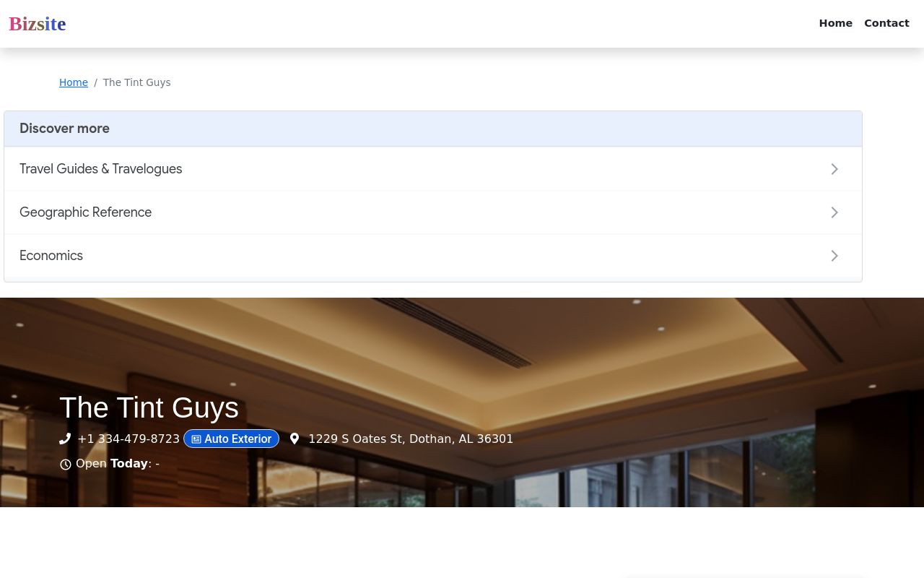Click the Discover more heading
The width and height of the screenshot is (924, 578).
click(x=64, y=129)
